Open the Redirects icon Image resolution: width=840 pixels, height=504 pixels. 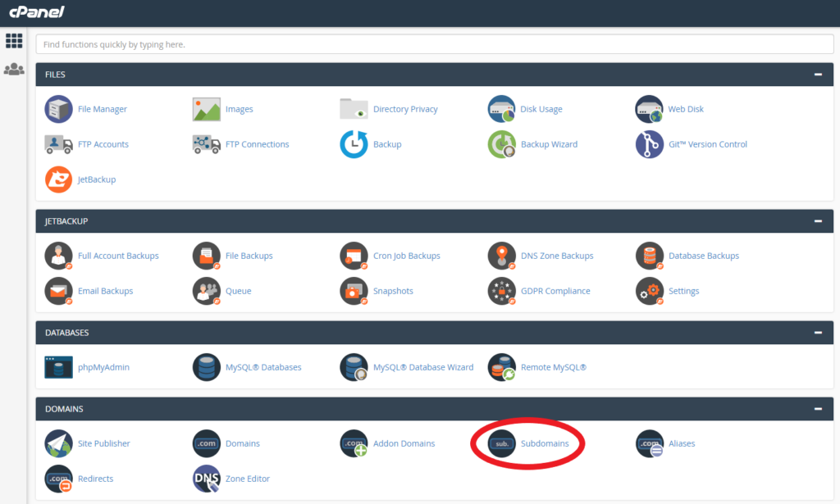[58, 479]
